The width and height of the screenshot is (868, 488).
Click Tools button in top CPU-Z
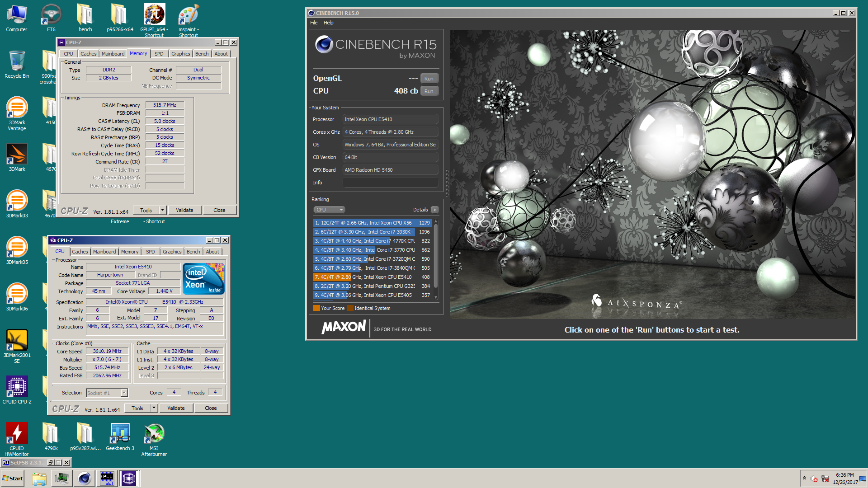[146, 210]
